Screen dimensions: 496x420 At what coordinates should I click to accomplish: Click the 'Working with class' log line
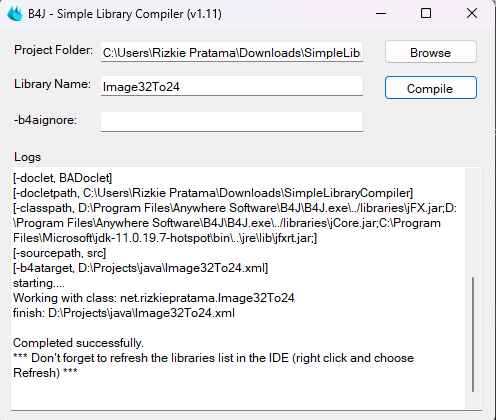click(154, 298)
